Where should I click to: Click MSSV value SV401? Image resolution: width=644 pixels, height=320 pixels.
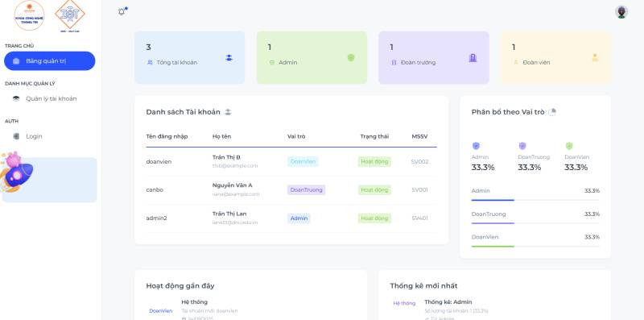tap(419, 218)
